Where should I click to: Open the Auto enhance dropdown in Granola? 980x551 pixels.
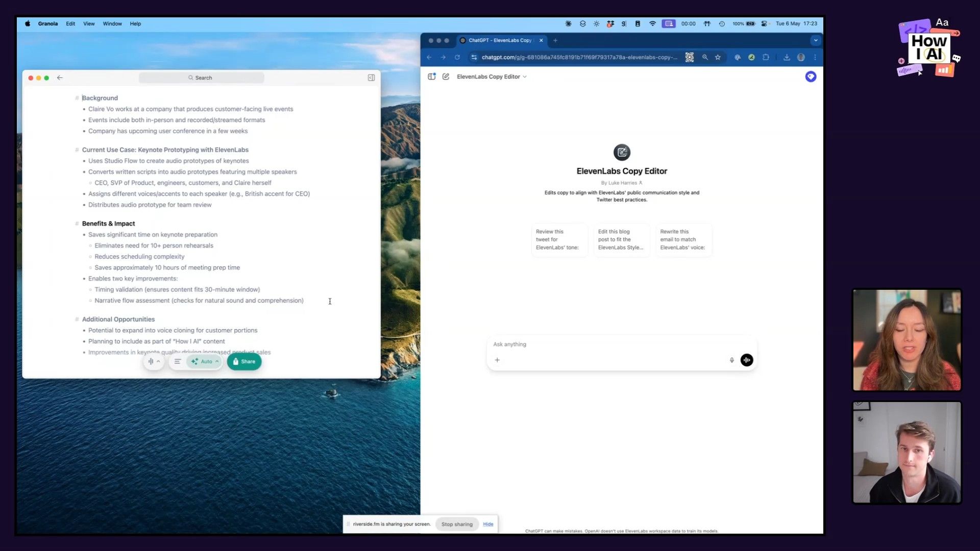pos(205,361)
